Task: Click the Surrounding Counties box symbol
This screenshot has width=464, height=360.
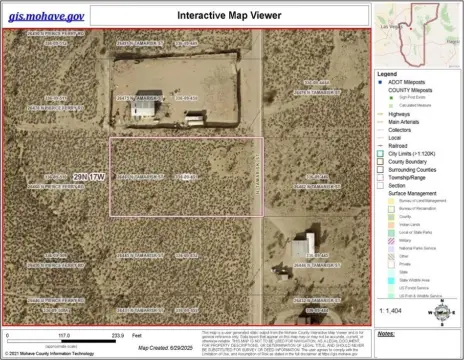Action: tap(380, 170)
